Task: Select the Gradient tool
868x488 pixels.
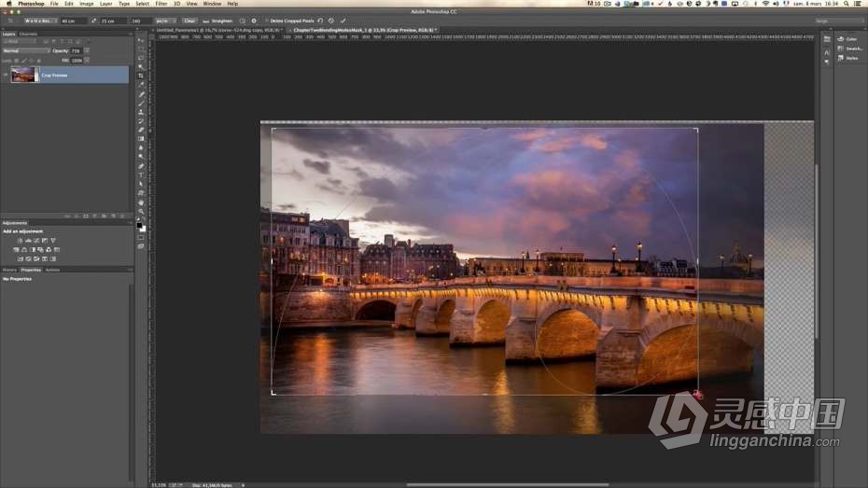Action: [141, 139]
